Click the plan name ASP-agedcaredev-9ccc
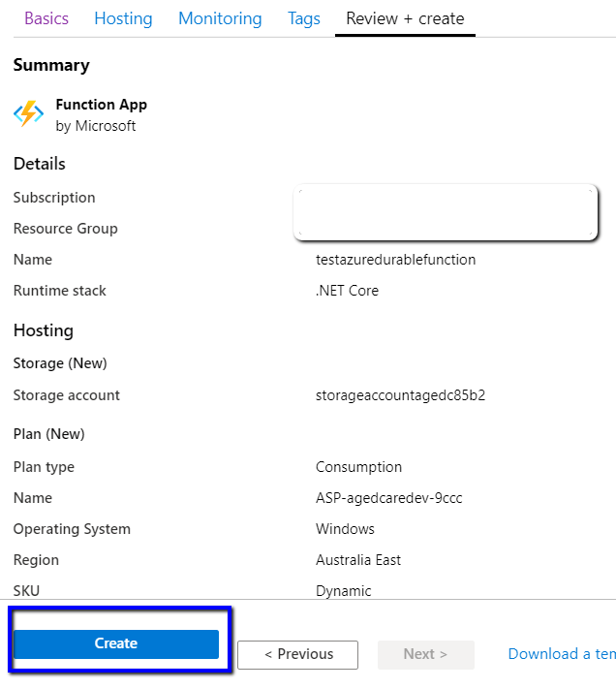Viewport: 616px width, 689px height. pos(388,498)
